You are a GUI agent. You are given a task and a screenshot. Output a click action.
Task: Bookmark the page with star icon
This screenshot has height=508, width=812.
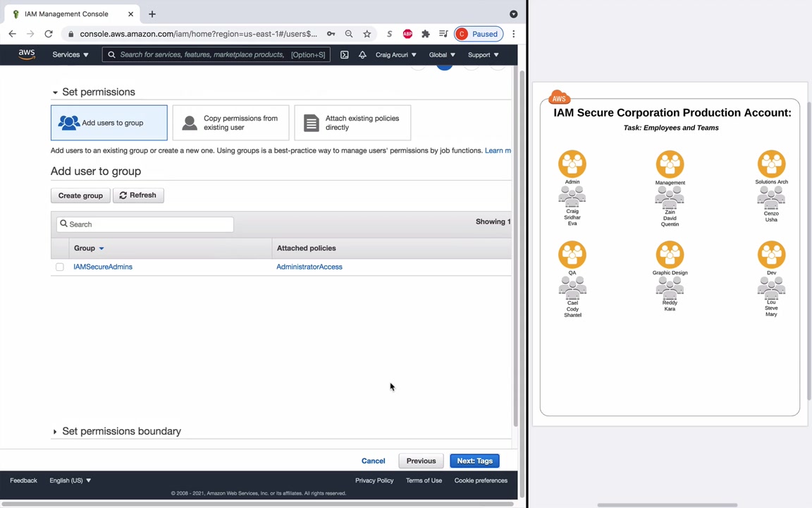[367, 34]
